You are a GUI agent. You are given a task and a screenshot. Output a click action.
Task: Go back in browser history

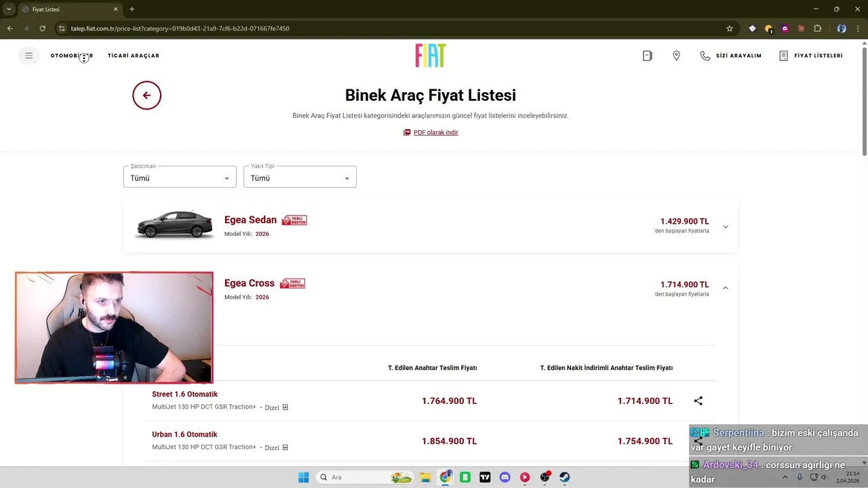point(9,28)
